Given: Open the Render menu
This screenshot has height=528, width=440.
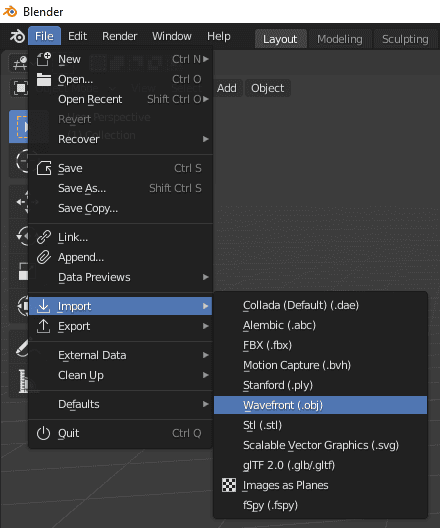Looking at the screenshot, I should coord(120,36).
